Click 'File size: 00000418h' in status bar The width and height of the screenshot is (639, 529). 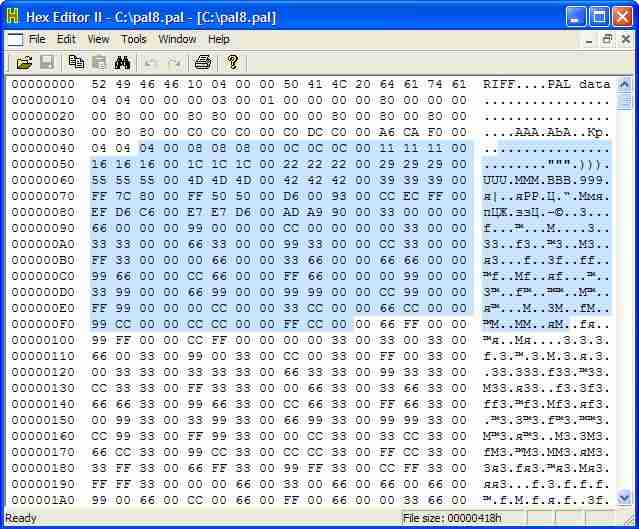tap(452, 518)
